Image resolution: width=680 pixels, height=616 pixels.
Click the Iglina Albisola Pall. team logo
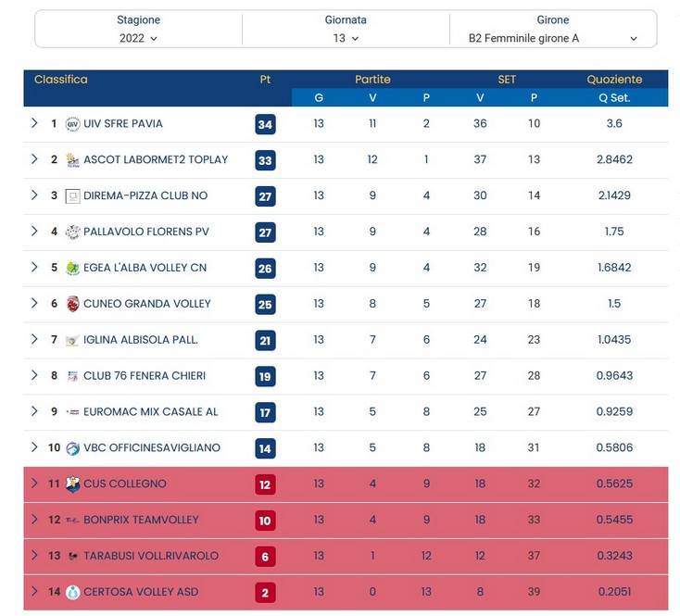72,340
